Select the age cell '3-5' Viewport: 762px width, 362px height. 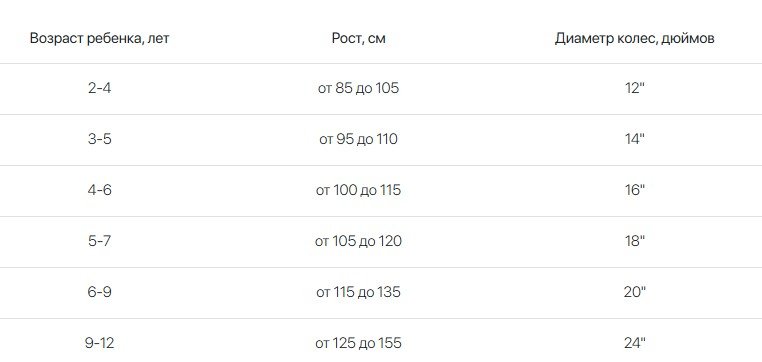[100, 139]
